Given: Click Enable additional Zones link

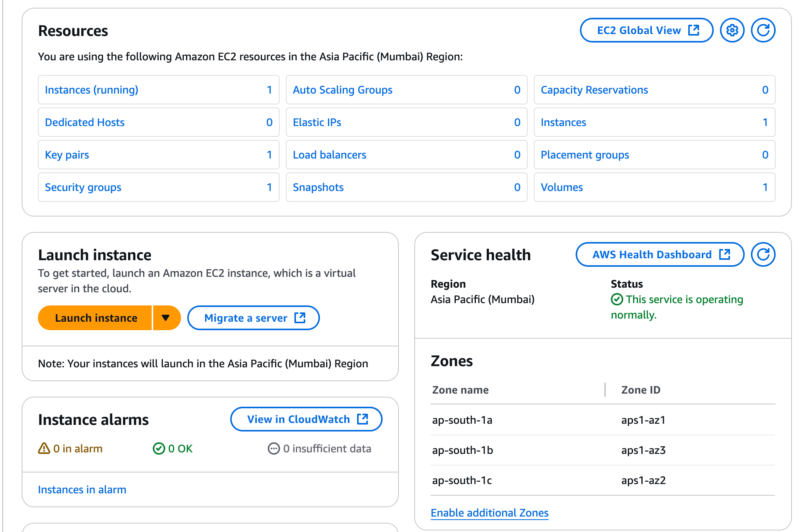Looking at the screenshot, I should tap(489, 513).
